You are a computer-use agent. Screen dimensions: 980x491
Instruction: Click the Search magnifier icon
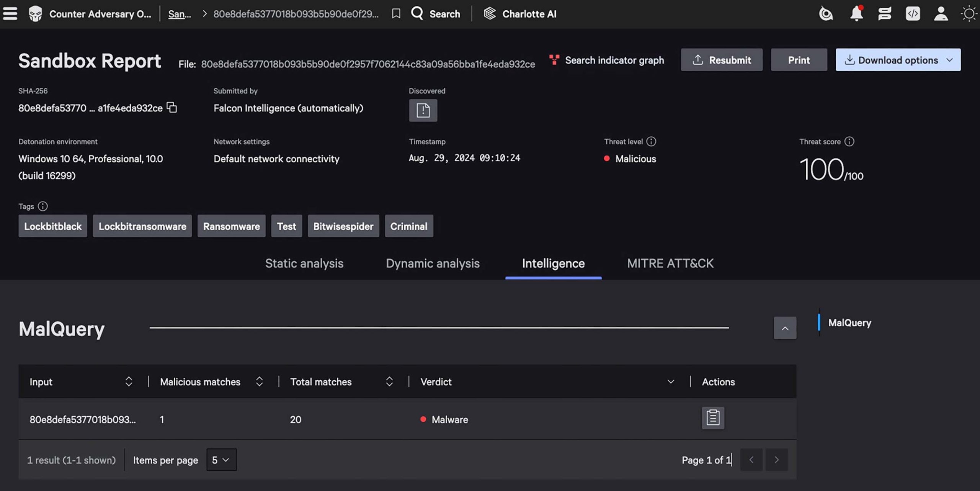pos(417,13)
